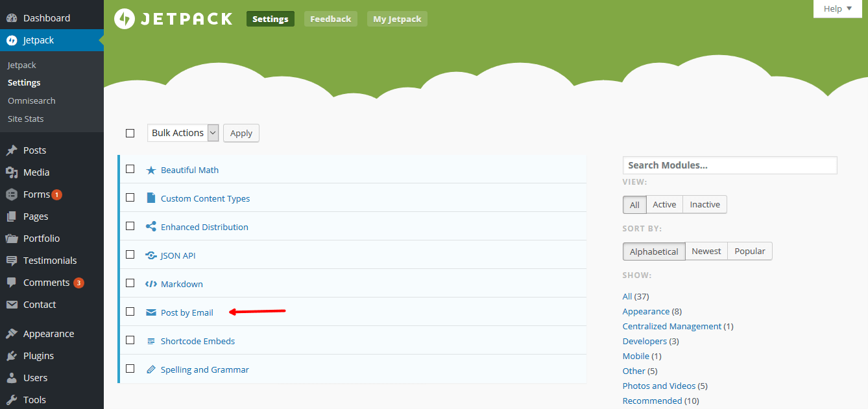Click the Forms icon in sidebar

tap(12, 194)
